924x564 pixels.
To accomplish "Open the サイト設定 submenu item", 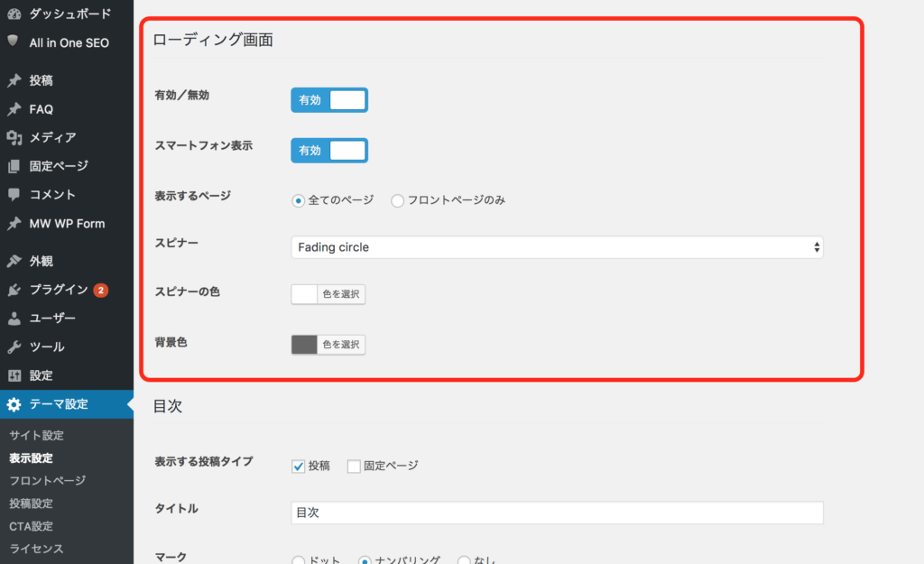I will (x=36, y=435).
